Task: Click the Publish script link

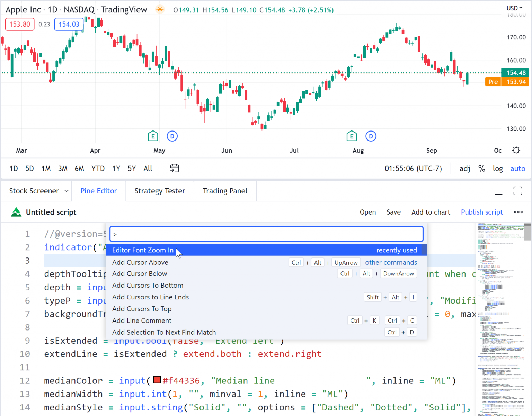Action: [481, 212]
